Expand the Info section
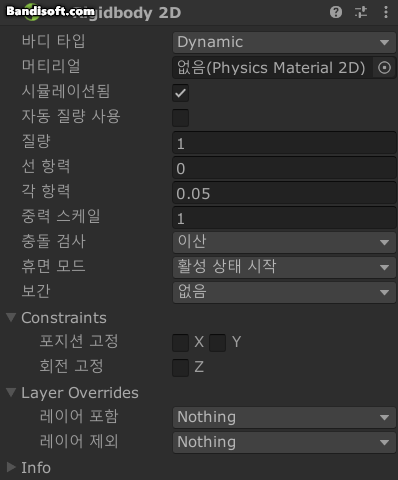This screenshot has width=398, height=480. tap(11, 467)
